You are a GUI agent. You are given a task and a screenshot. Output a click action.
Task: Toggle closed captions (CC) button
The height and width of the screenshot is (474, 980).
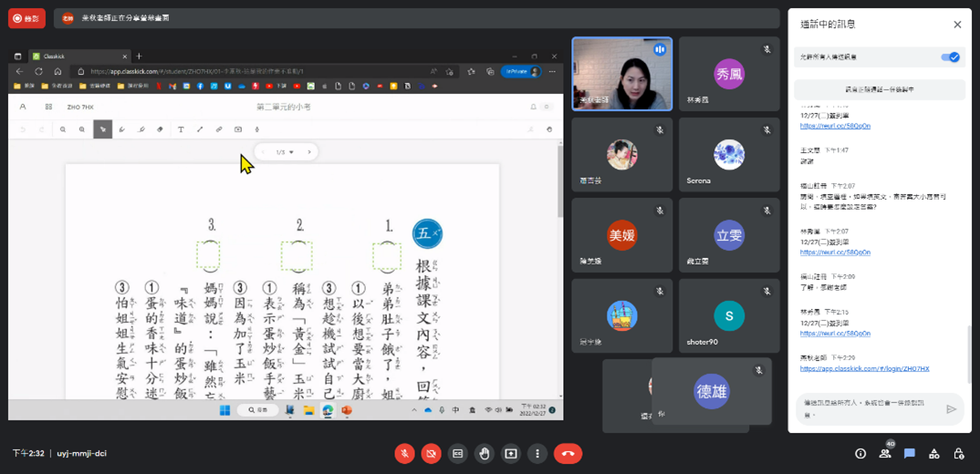[x=457, y=453]
